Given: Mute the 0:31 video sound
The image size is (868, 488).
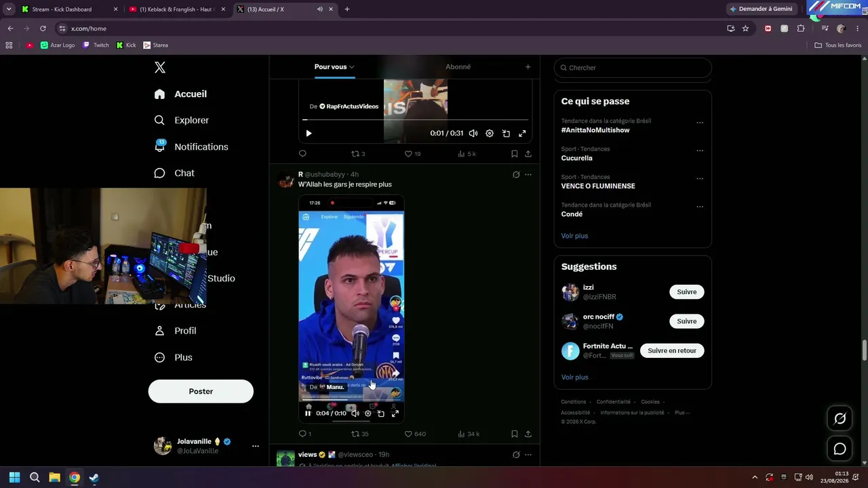Looking at the screenshot, I should click(x=473, y=134).
